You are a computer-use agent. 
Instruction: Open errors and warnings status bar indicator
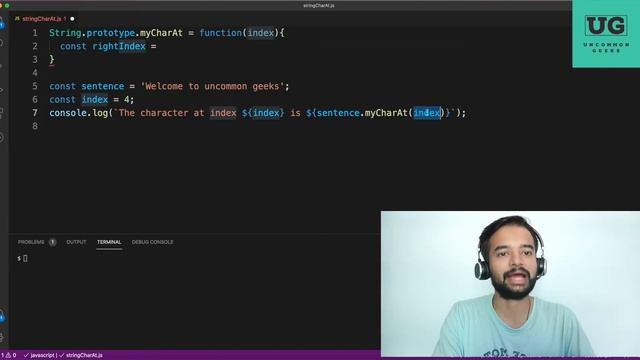pyautogui.click(x=9, y=355)
